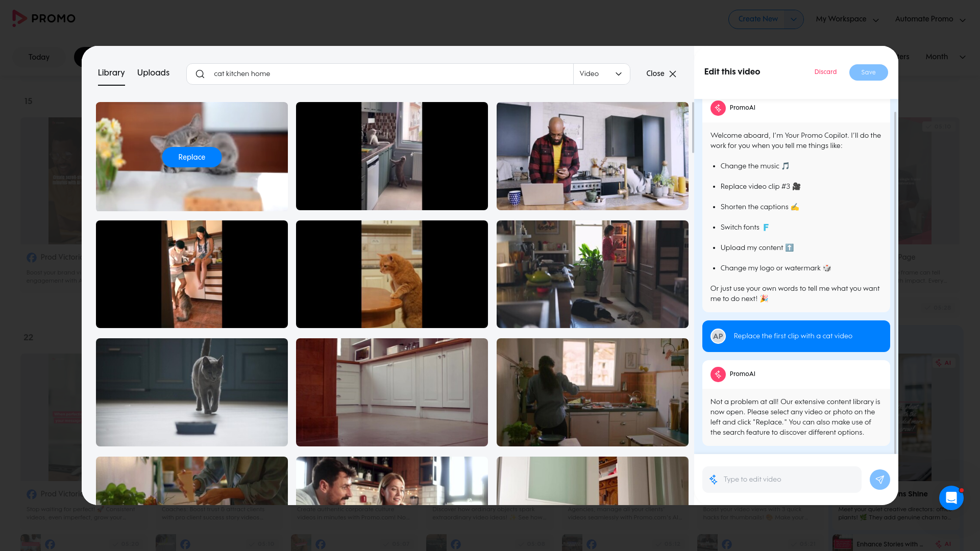The width and height of the screenshot is (980, 551).
Task: Select the smiling couple clip
Action: click(392, 481)
